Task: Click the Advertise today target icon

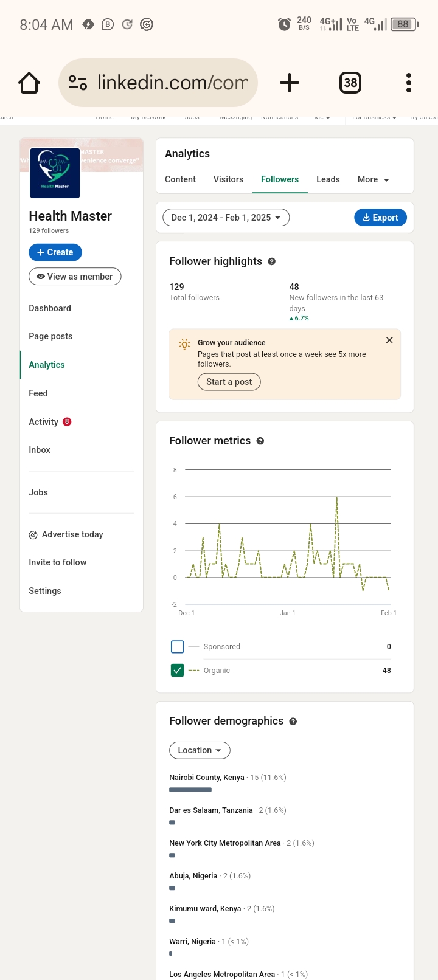Action: (x=33, y=535)
